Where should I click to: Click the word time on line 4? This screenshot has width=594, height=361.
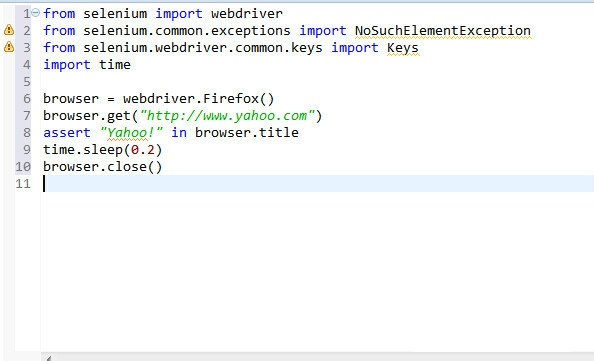114,65
